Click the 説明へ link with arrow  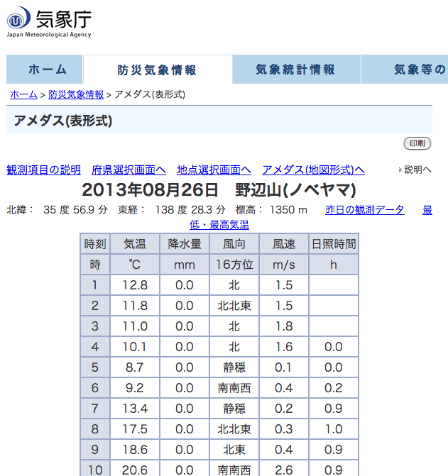pos(415,170)
